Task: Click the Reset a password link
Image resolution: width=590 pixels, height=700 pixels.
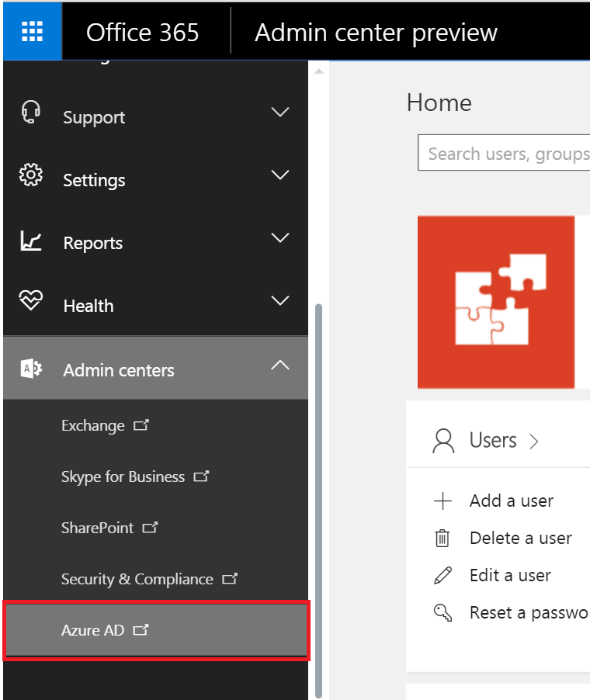Action: [x=529, y=612]
